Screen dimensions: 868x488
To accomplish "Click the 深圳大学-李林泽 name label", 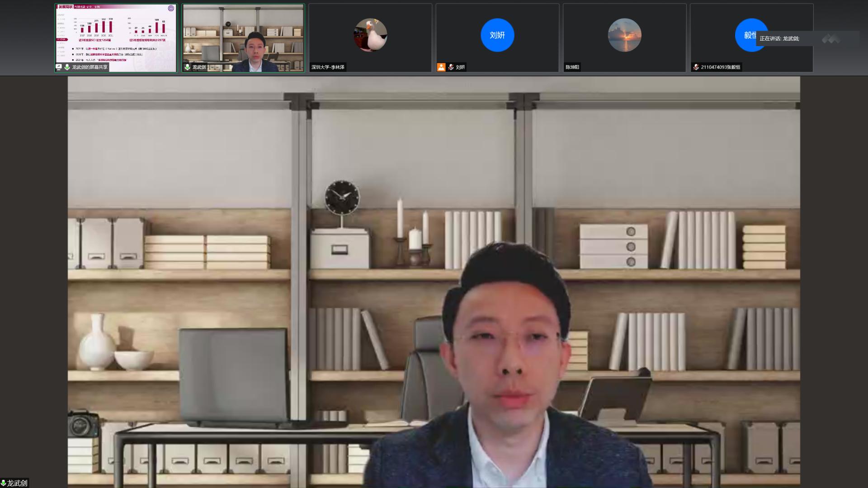I will 328,67.
